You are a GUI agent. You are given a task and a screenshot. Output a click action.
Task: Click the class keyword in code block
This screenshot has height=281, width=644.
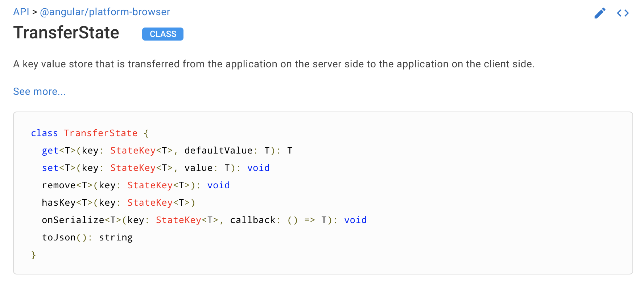[44, 133]
